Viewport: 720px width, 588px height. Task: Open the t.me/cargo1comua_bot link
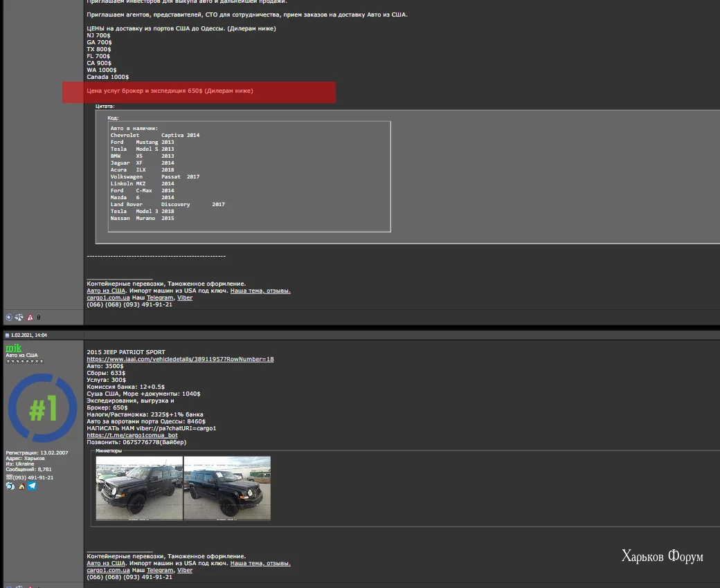[132, 435]
